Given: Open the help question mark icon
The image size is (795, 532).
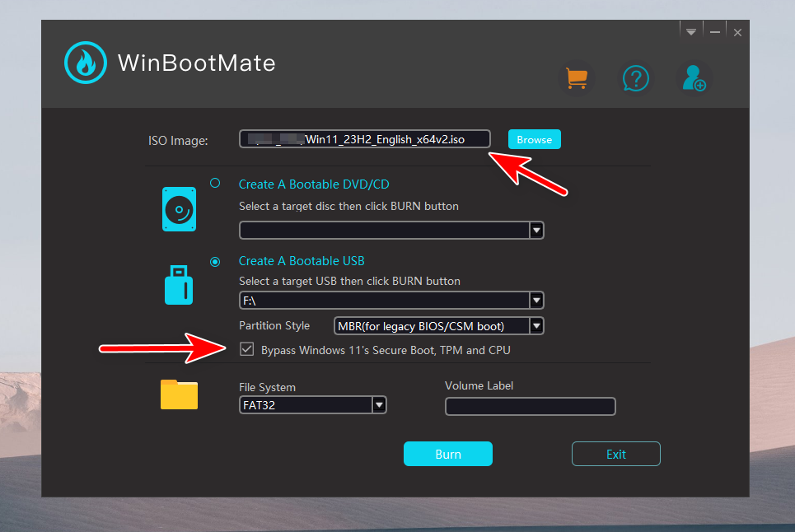Looking at the screenshot, I should tap(635, 78).
